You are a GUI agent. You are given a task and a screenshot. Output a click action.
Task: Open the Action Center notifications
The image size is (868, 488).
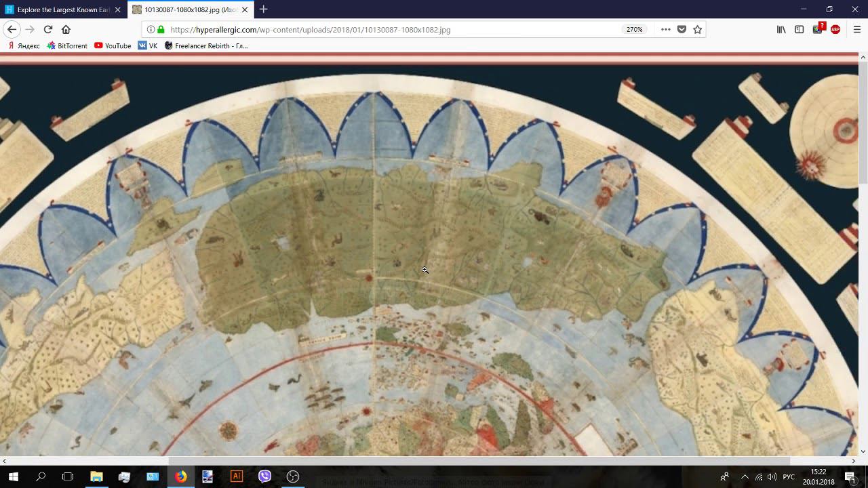850,476
